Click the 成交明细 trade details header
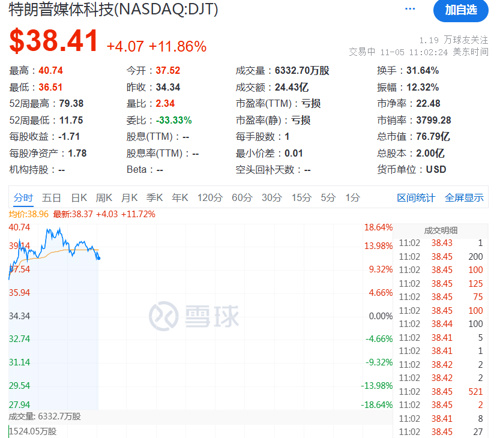The image size is (500, 438). click(440, 230)
